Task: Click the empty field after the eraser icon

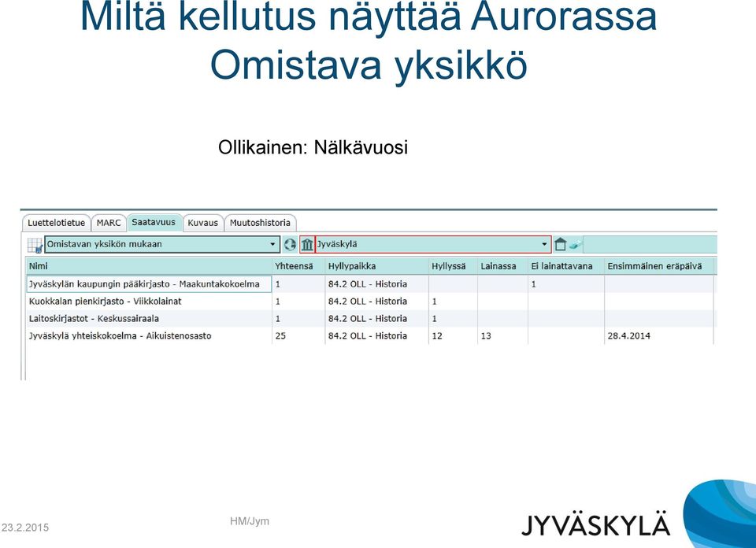Action: 650,244
